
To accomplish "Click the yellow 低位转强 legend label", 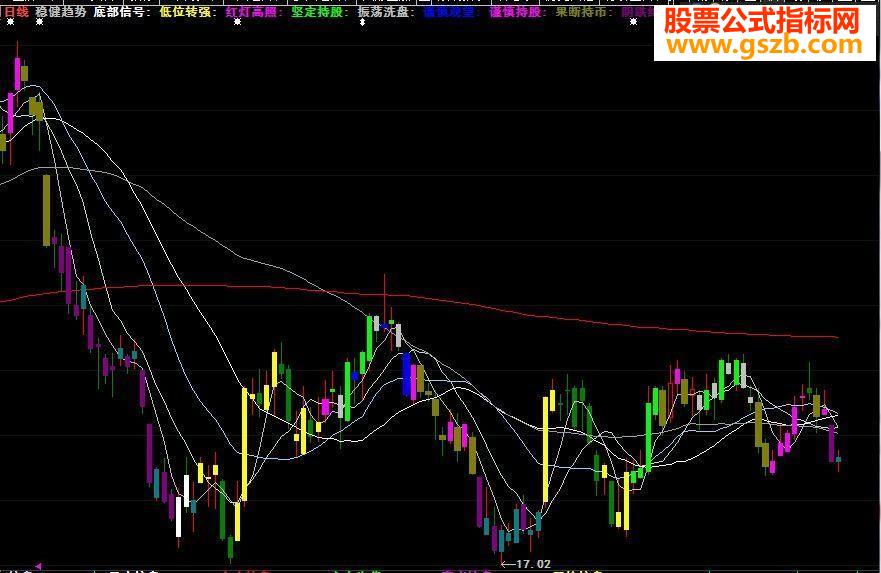I will pyautogui.click(x=185, y=12).
